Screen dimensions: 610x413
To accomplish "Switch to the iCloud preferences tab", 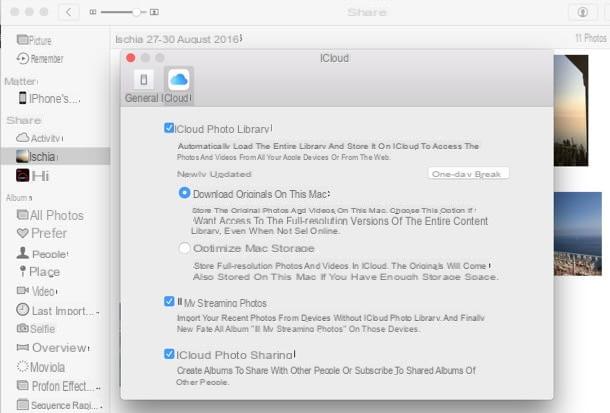I will [178, 86].
